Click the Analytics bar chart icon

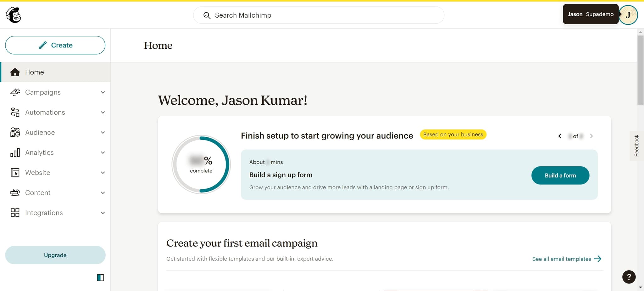(x=15, y=152)
